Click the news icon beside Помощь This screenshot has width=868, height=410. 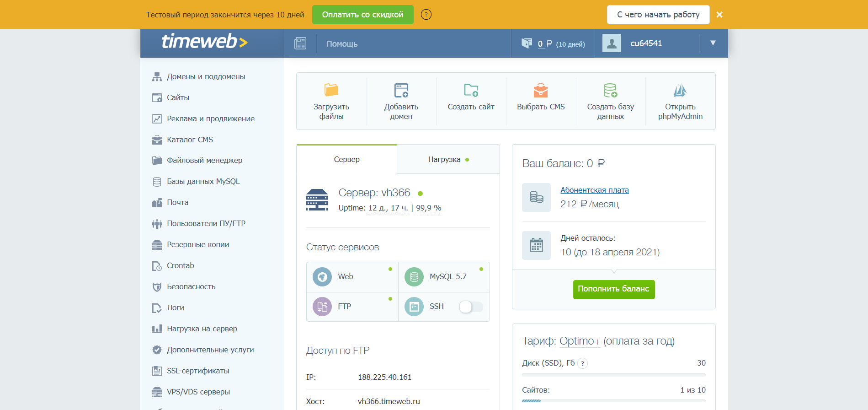coord(300,43)
